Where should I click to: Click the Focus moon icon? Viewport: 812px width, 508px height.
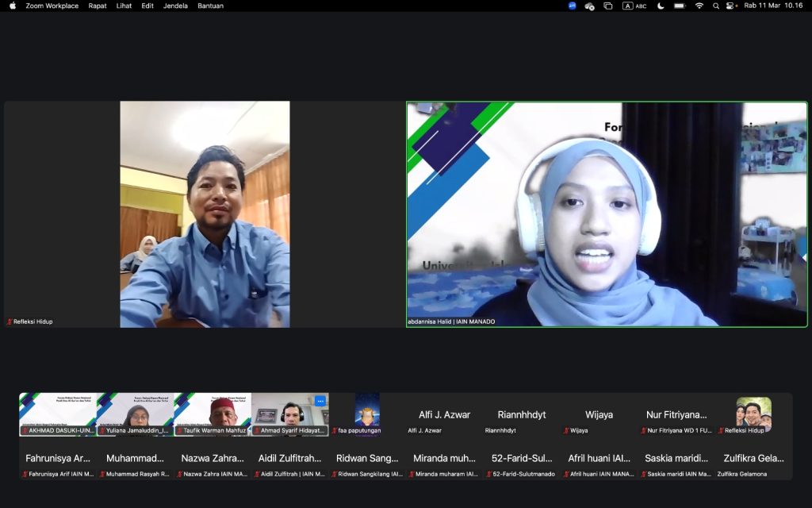[661, 6]
